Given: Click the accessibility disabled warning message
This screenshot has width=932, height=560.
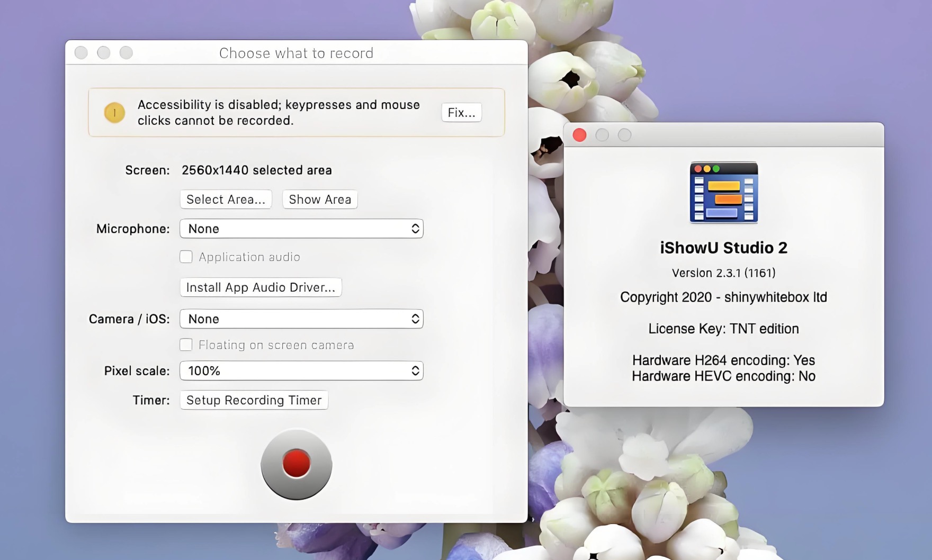Looking at the screenshot, I should pos(279,112).
